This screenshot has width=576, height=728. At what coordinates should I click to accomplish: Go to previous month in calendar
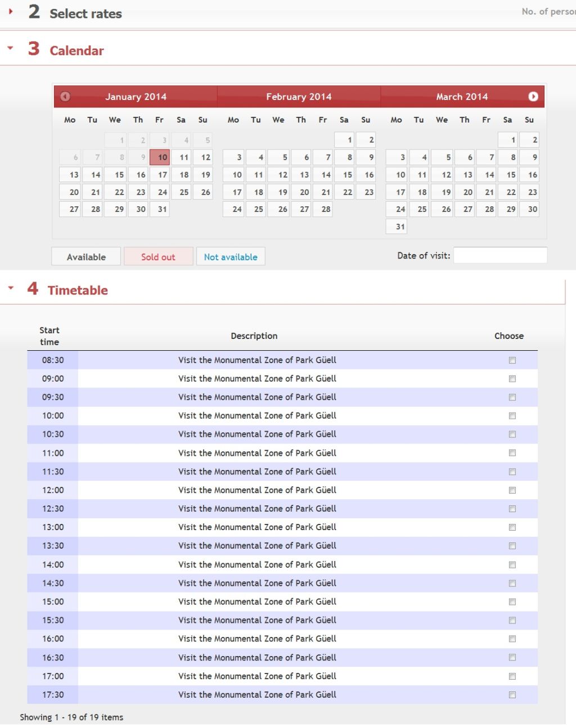pos(65,97)
